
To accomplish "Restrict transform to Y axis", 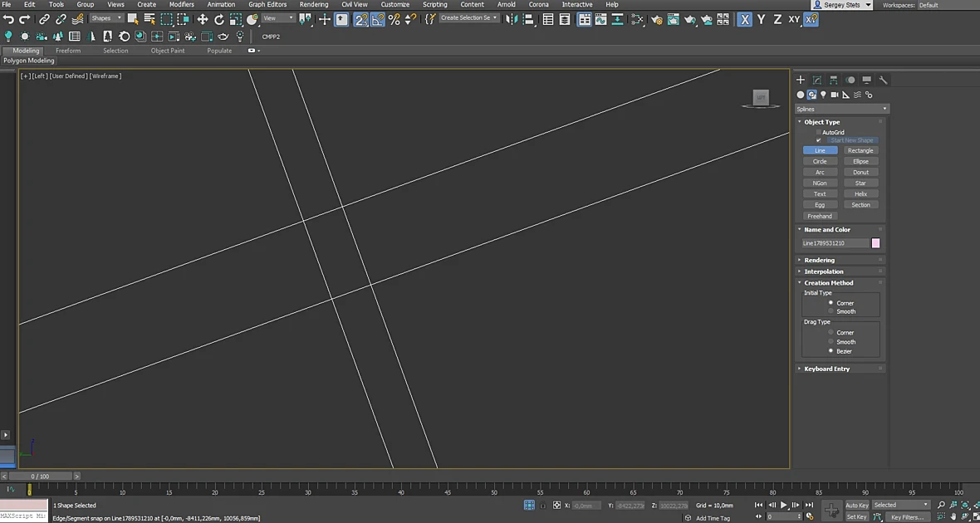I will click(x=762, y=19).
